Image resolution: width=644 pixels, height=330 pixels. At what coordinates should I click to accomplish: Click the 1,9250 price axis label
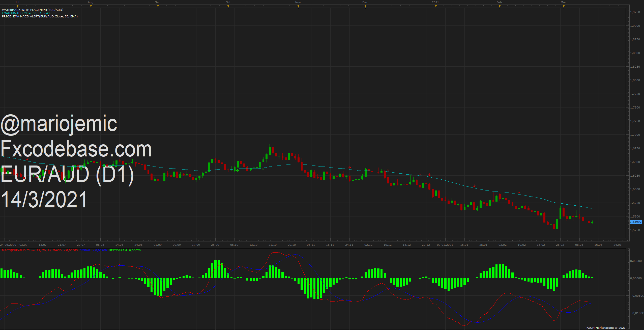635,12
